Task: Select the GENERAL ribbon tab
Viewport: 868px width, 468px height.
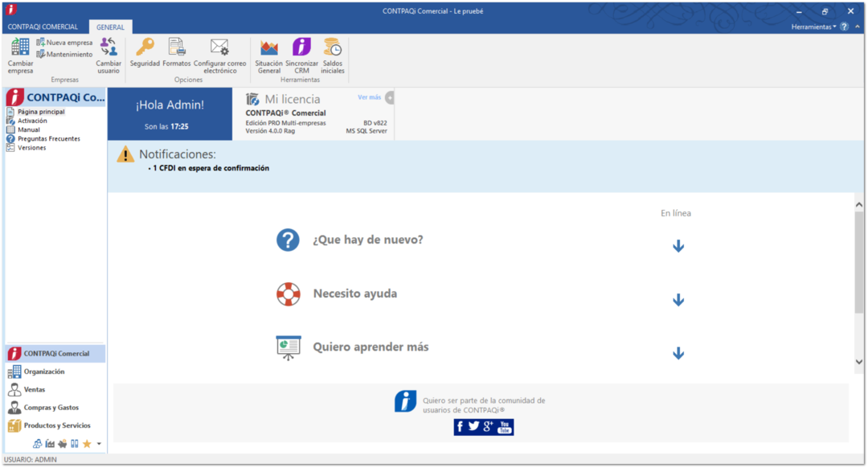Action: pyautogui.click(x=110, y=27)
